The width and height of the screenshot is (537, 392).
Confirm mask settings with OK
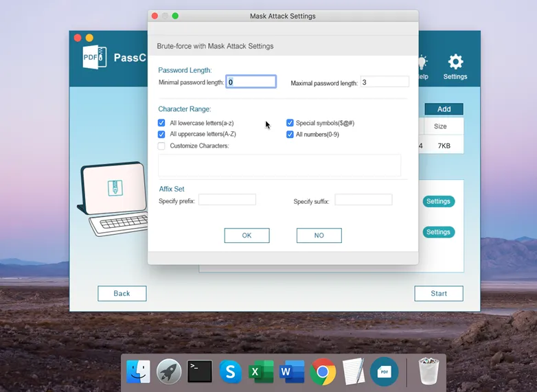coord(247,235)
